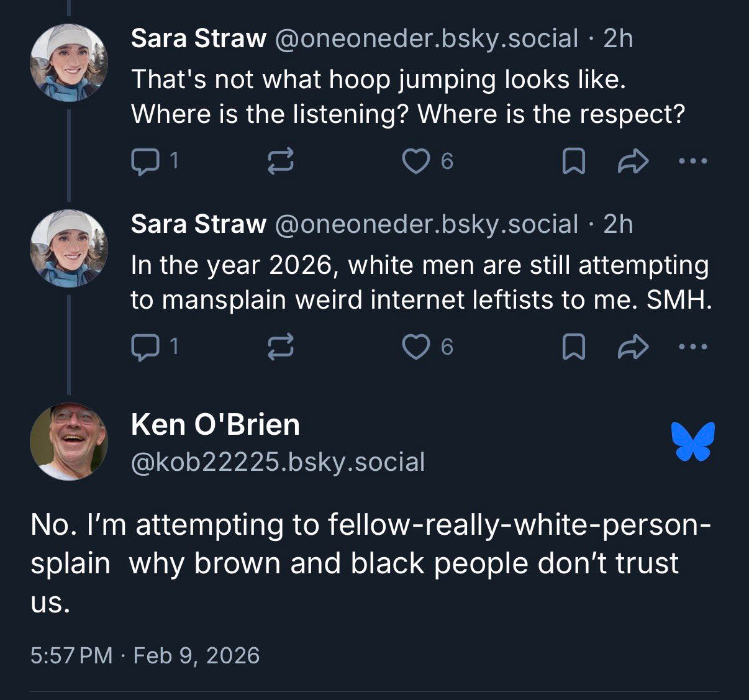Repost the hoop jumping post
This screenshot has width=749, height=700.
[280, 161]
